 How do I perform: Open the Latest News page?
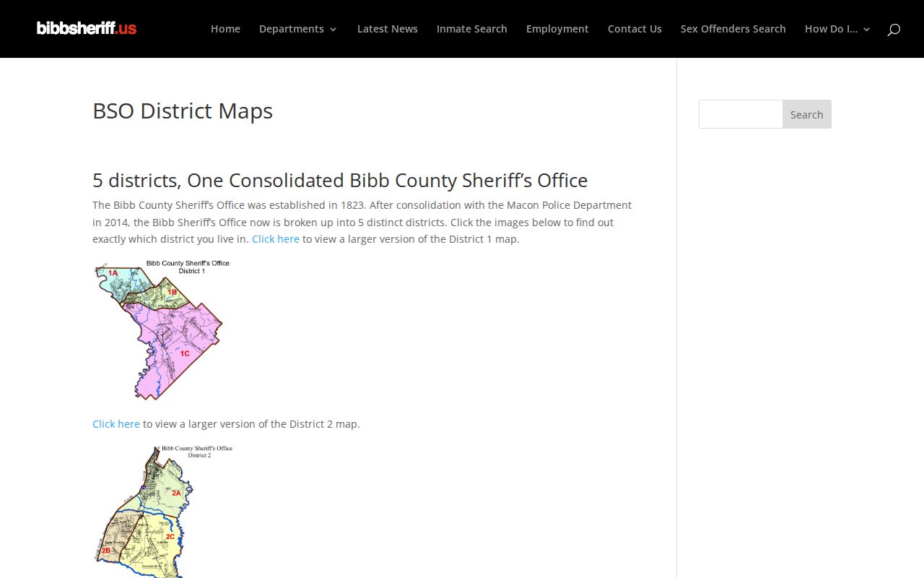[x=388, y=29]
